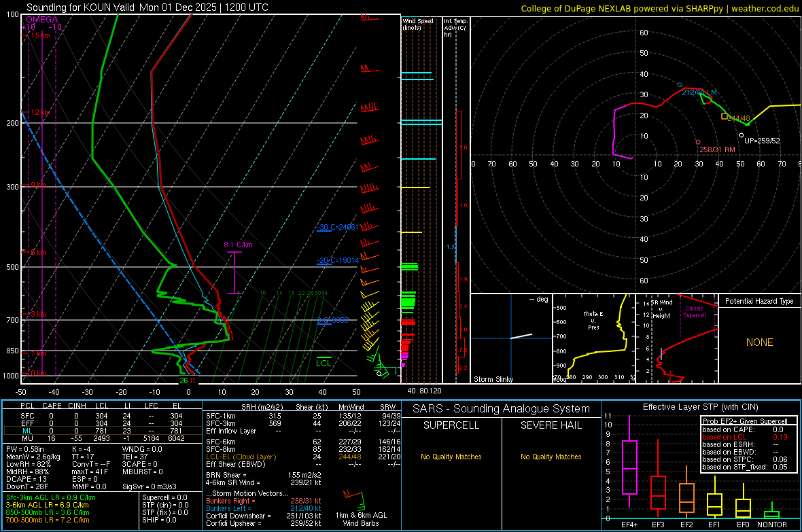Click the red based on LCL: 0.19 line
Image resolution: width=802 pixels, height=532 pixels.
(745, 437)
